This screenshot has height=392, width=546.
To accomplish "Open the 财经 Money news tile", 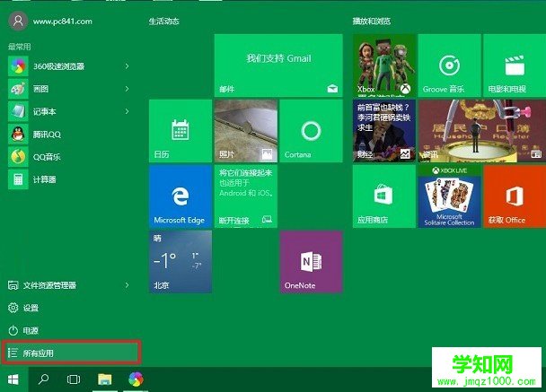I will click(384, 131).
